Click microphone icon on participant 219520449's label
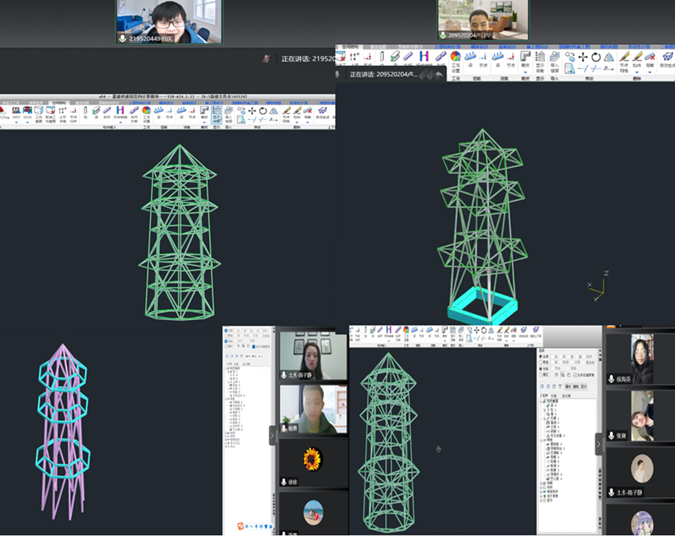Image resolution: width=675 pixels, height=536 pixels. [122, 38]
